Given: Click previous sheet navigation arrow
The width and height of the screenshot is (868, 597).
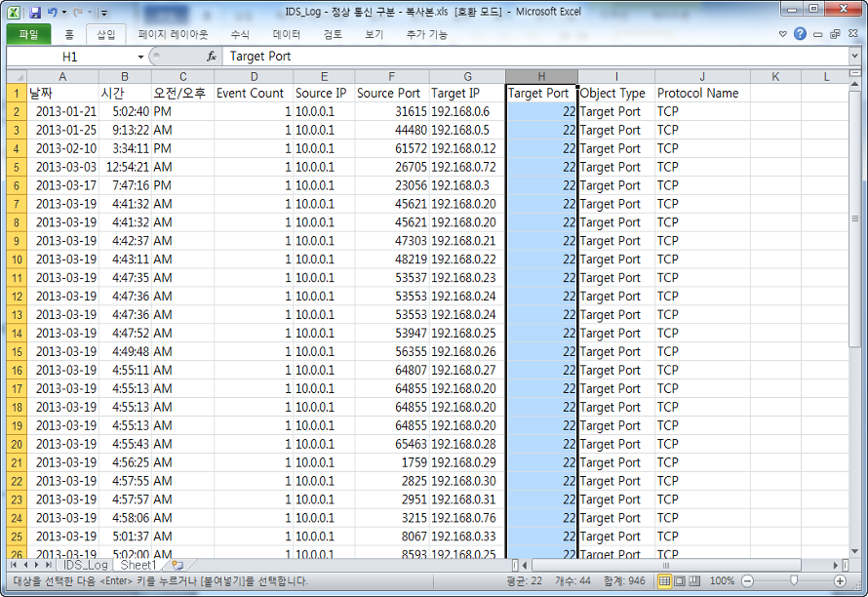Looking at the screenshot, I should coord(25,565).
